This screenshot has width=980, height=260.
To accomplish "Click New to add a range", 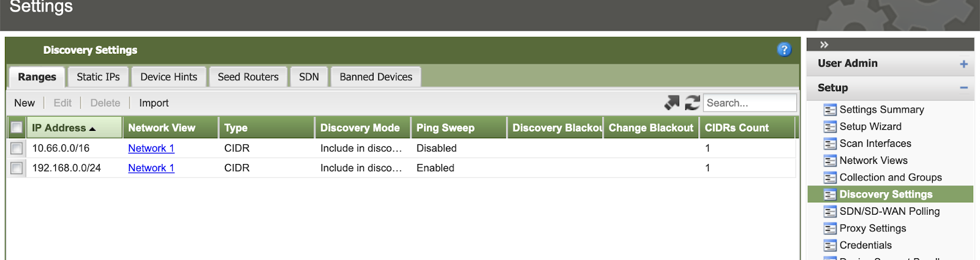I will (x=24, y=103).
